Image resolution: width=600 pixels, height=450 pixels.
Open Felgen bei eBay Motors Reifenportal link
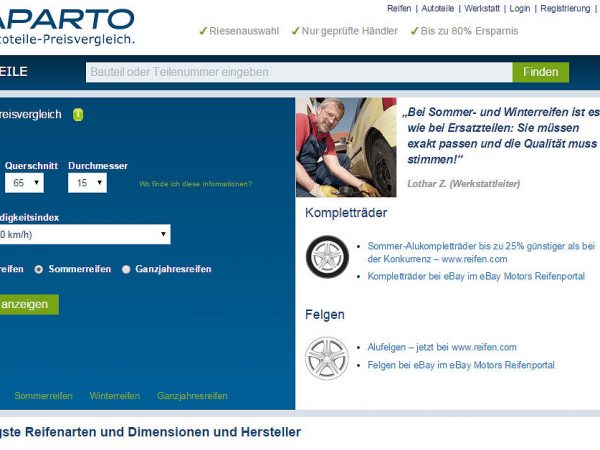click(x=461, y=365)
